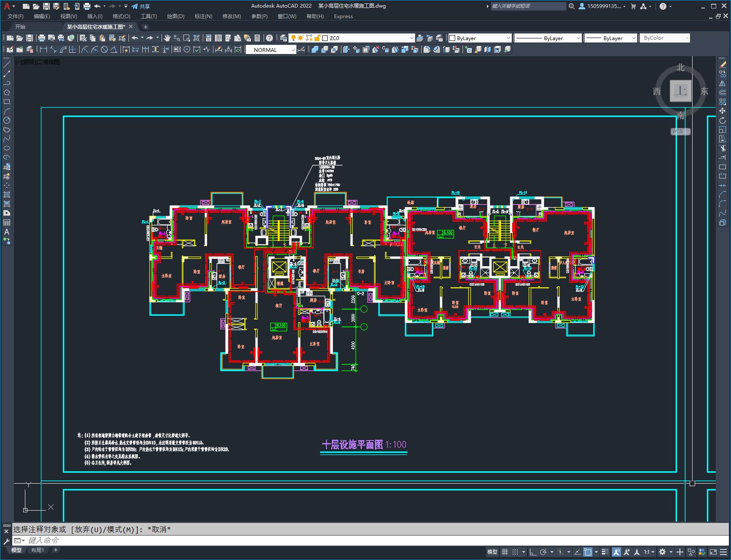Open the ByLayer lineweight dropdown
This screenshot has width=731, height=560.
pyautogui.click(x=633, y=38)
